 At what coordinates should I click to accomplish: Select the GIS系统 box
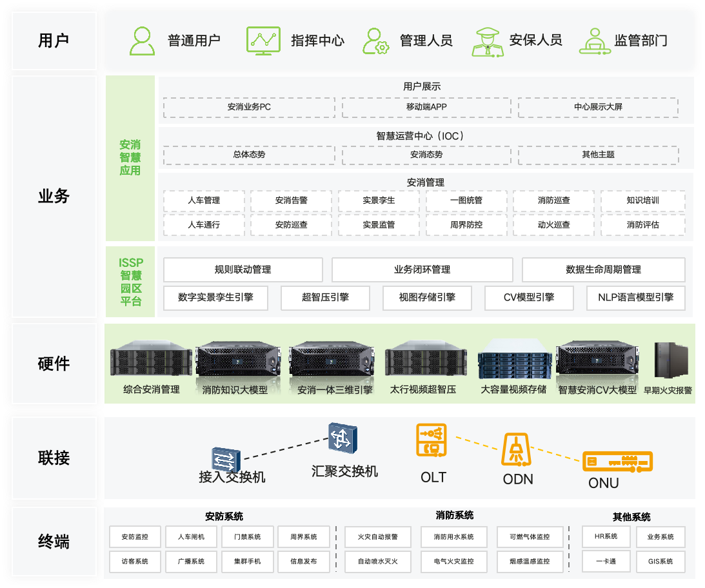(660, 562)
